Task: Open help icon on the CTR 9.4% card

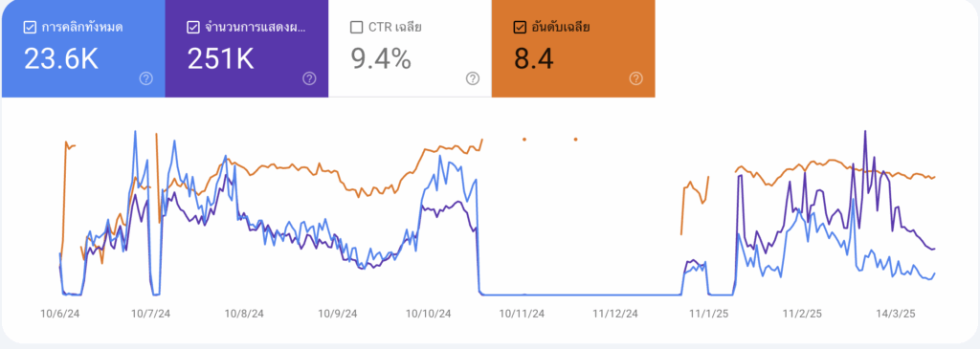Action: [473, 78]
